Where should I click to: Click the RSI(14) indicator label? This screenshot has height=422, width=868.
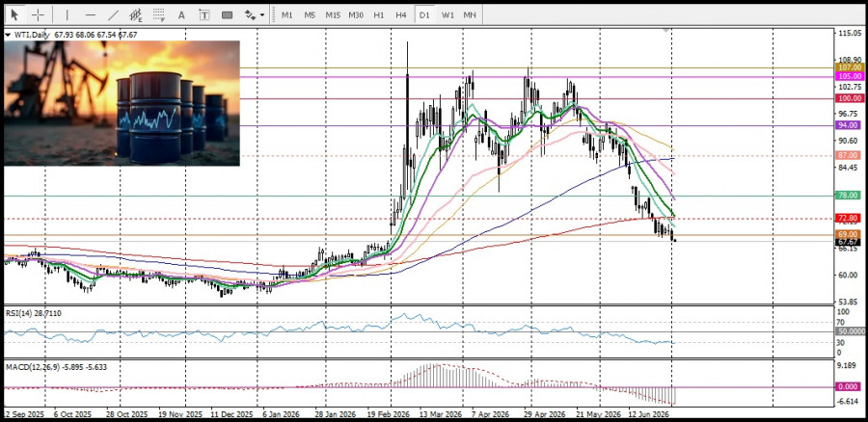coord(34,313)
